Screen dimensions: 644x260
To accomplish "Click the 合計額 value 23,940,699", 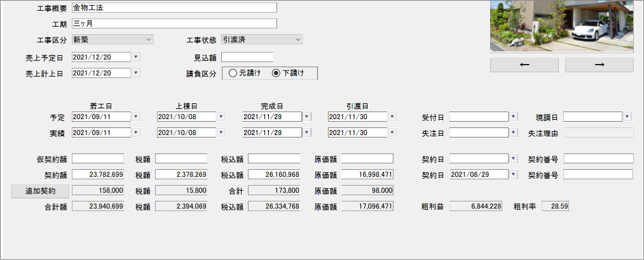I will click(x=97, y=207).
